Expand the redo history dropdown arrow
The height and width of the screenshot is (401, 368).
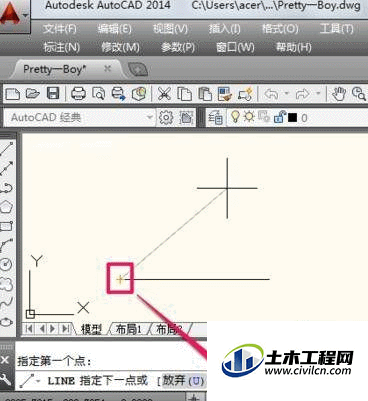pos(318,94)
